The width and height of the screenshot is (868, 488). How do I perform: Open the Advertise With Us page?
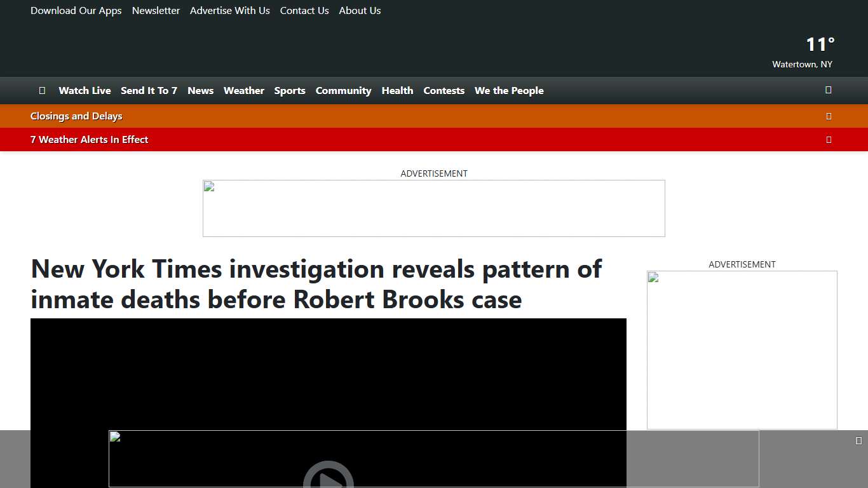[229, 10]
